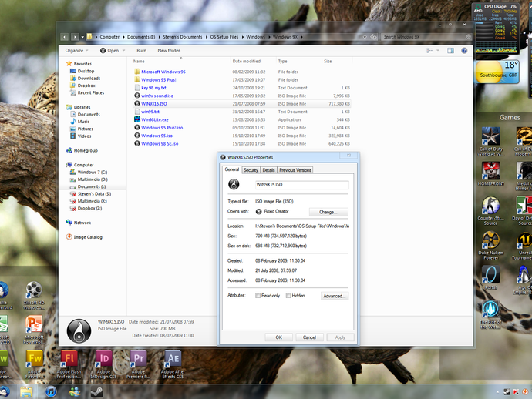This screenshot has width=532, height=399.
Task: Click the Forward navigation arrow in Explorer
Action: pyautogui.click(x=75, y=37)
